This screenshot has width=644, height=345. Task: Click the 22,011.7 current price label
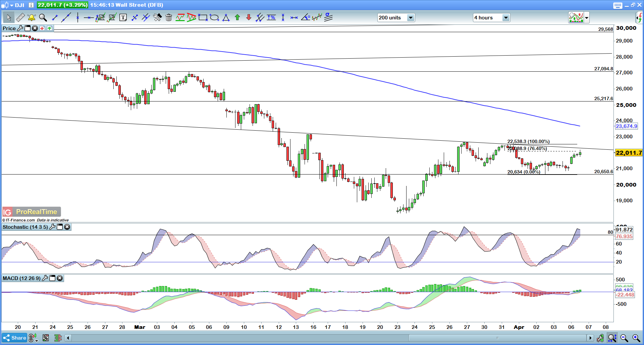(x=629, y=153)
